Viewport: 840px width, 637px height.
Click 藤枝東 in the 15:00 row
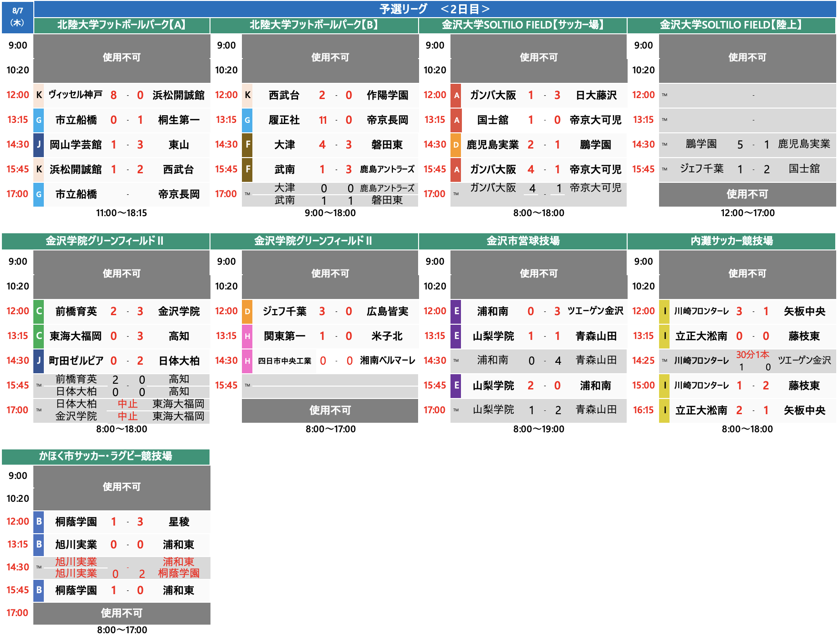(804, 386)
